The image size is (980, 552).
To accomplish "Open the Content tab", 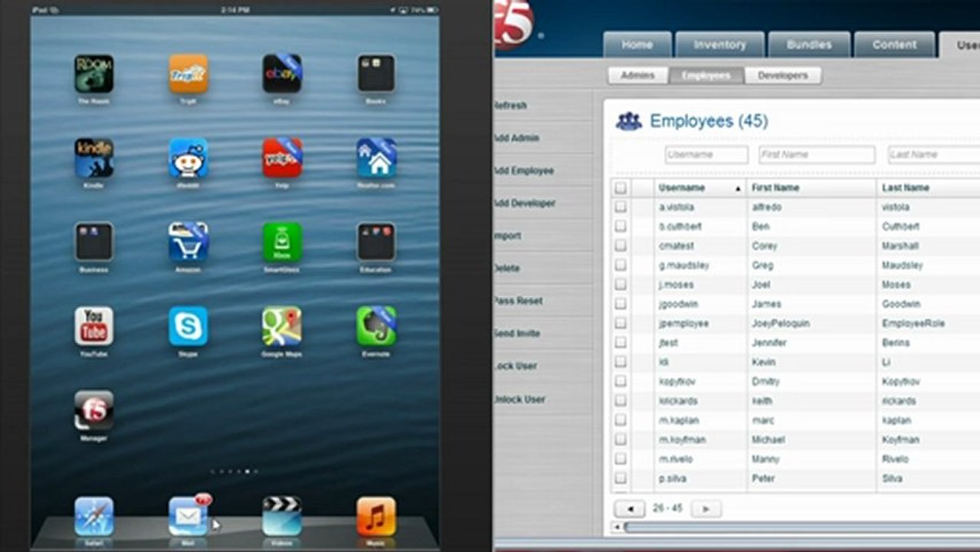I will (x=894, y=45).
